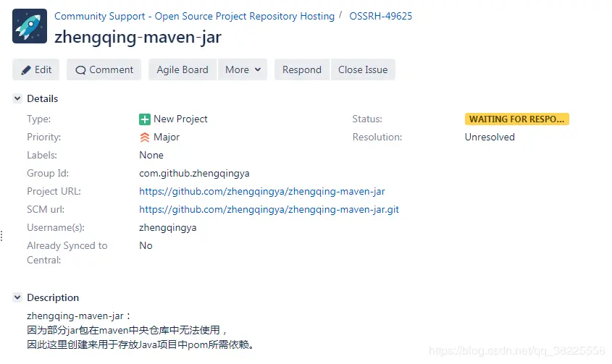The height and width of the screenshot is (364, 612).
Task: Click the Waiting for Response status badge
Action: (x=517, y=119)
